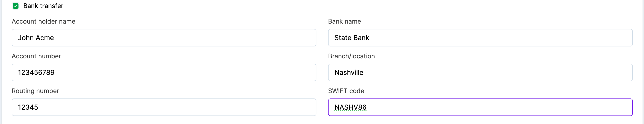Click the Account number label
Image resolution: width=644 pixels, height=124 pixels.
coord(36,56)
